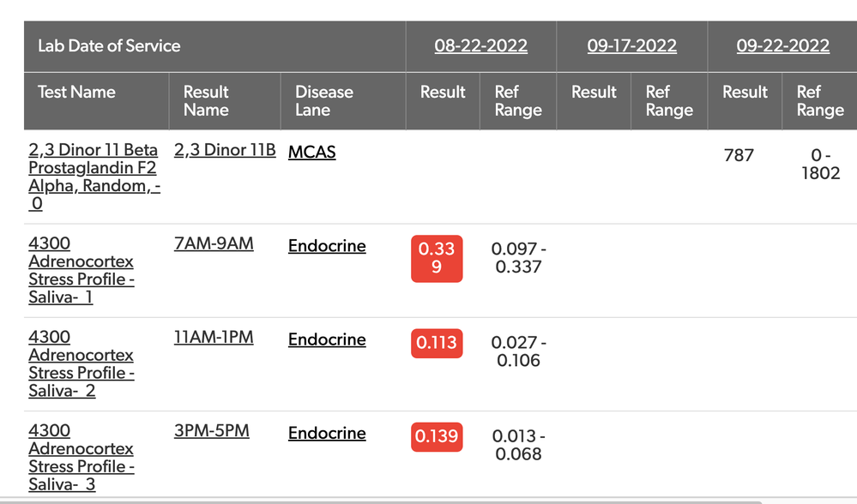Click Endocrine link in the 11AM-1PM row
This screenshot has height=504, width=857.
click(327, 339)
